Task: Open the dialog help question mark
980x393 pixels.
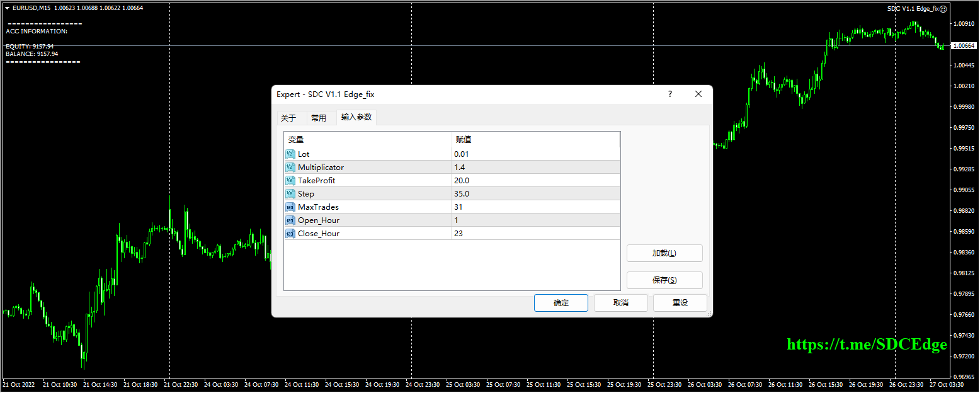Action: click(x=669, y=94)
